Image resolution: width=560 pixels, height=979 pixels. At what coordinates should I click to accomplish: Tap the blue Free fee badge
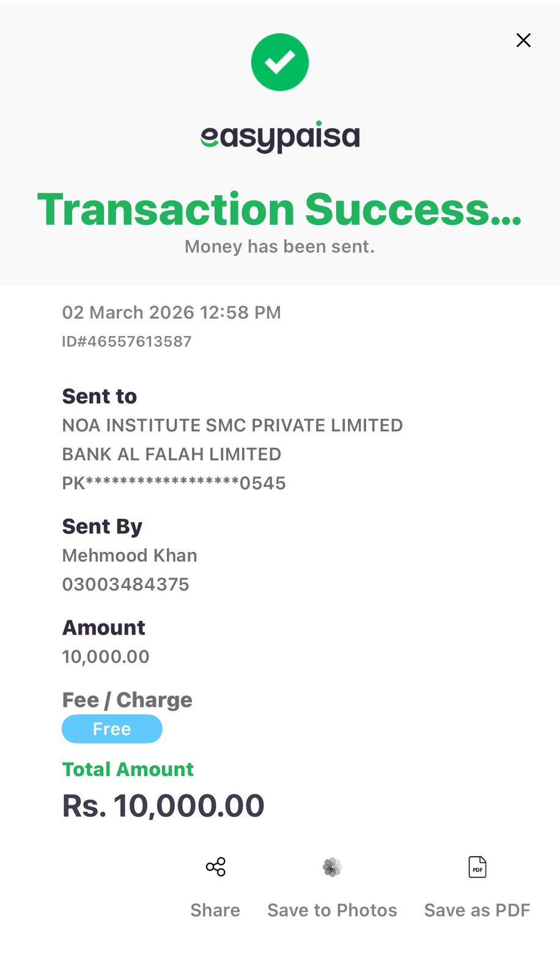pos(112,729)
